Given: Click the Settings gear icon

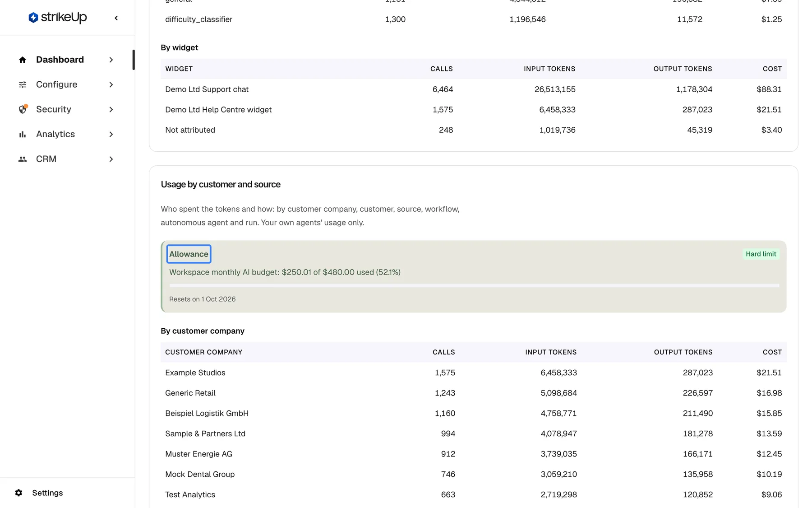Looking at the screenshot, I should (x=18, y=493).
